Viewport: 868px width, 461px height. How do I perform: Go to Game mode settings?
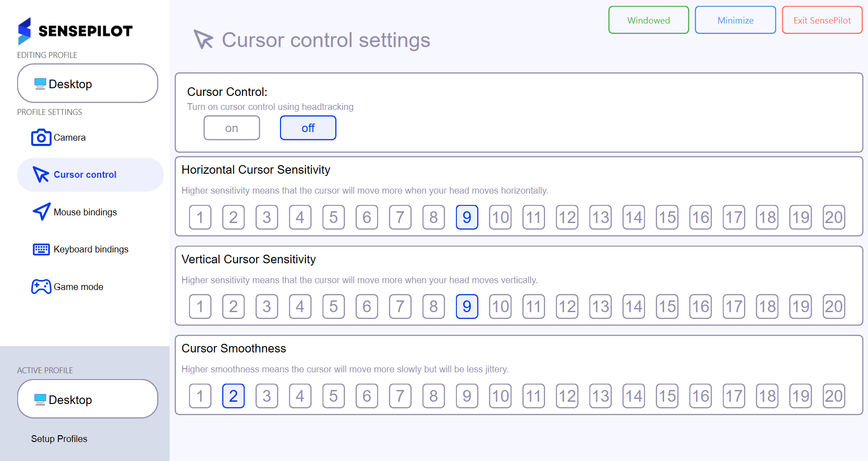[78, 287]
